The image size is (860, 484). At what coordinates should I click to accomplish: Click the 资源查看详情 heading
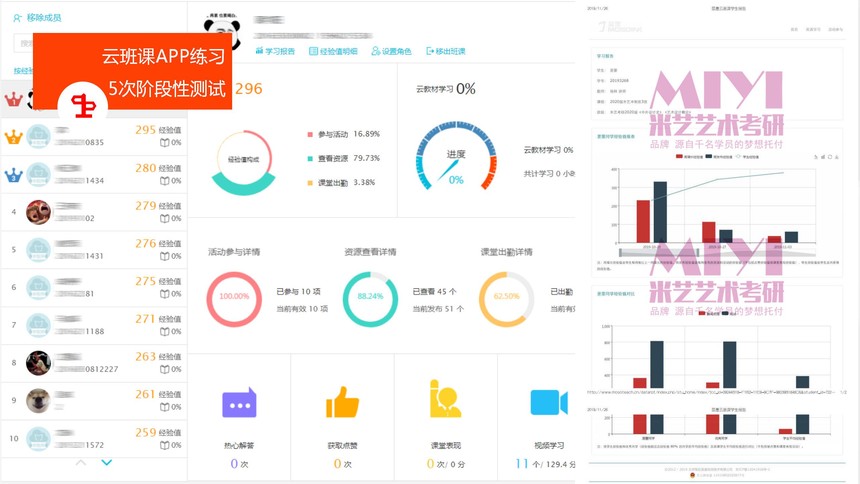[370, 252]
